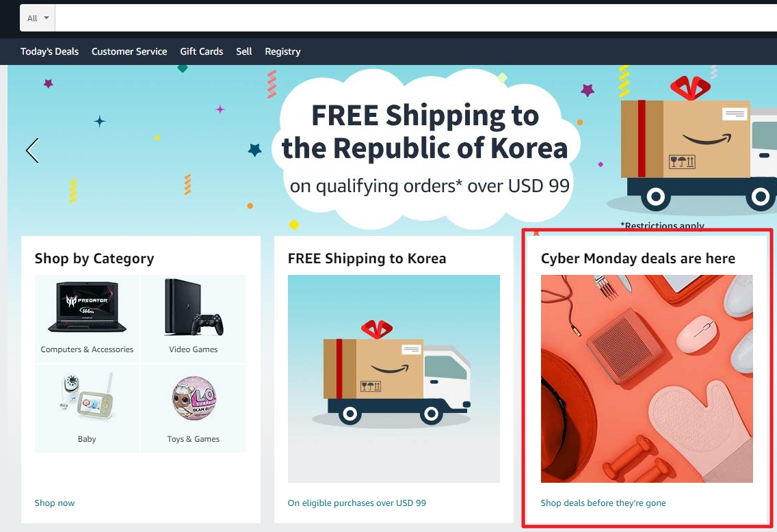Follow the Shop now link

[55, 503]
